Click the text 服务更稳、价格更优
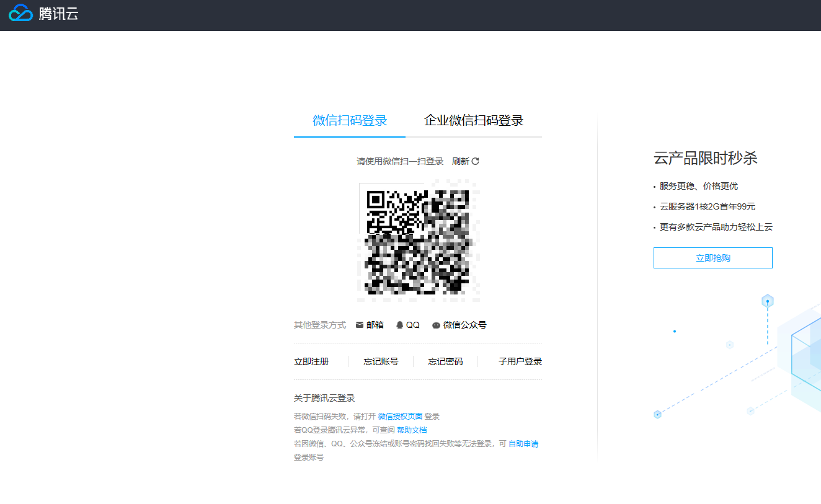821x504 pixels. click(x=699, y=186)
